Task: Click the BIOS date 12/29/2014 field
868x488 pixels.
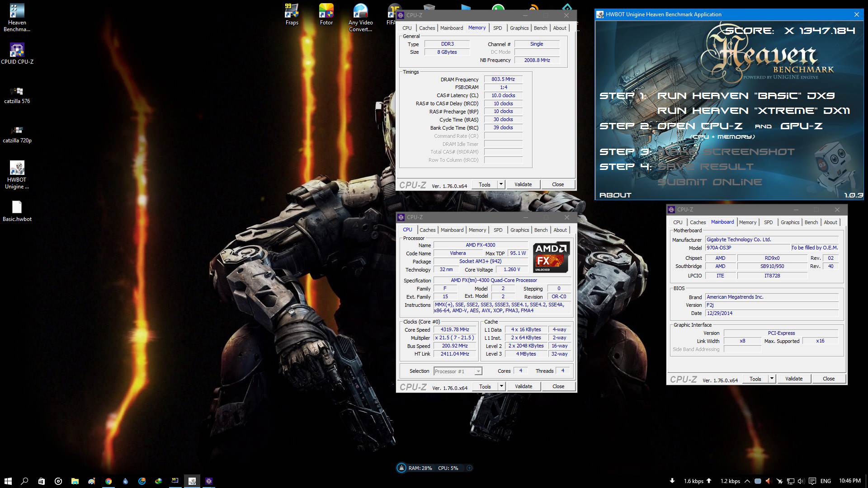Action: pyautogui.click(x=772, y=313)
